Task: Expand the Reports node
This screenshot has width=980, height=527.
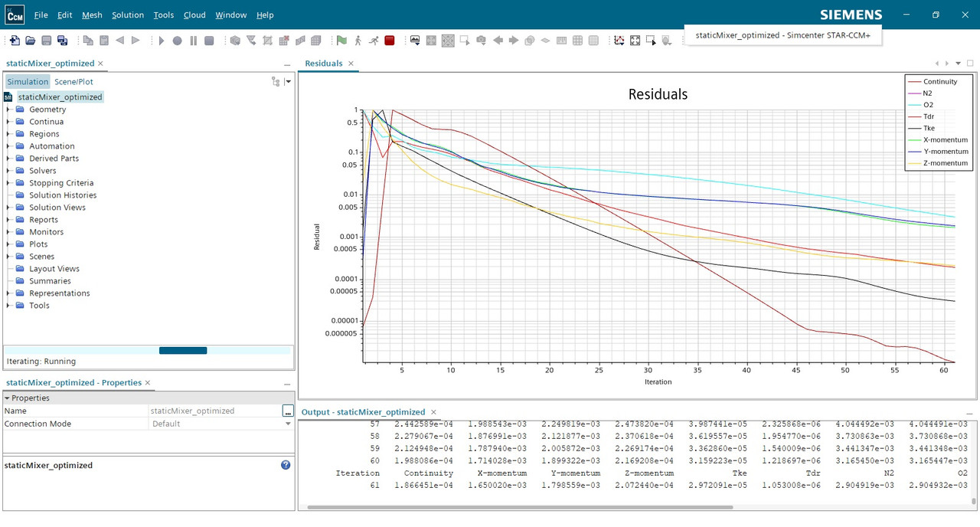Action: pyautogui.click(x=8, y=220)
